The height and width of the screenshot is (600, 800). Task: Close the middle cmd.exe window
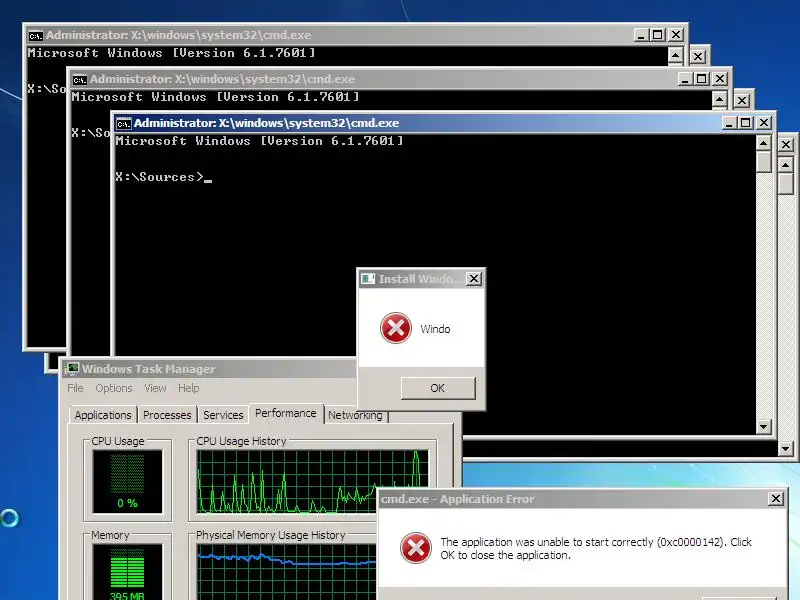pos(720,79)
